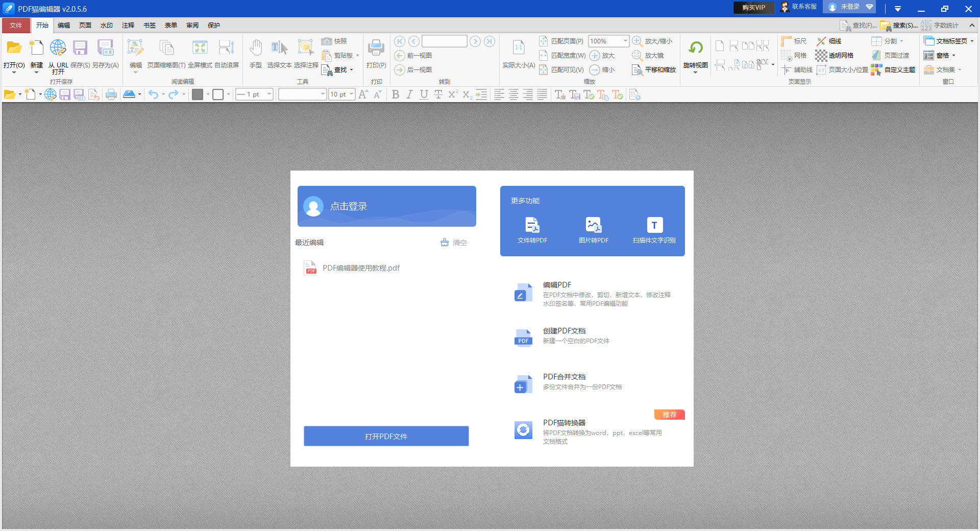The width and height of the screenshot is (980, 531).
Task: Click the 购买VIP button
Action: pyautogui.click(x=754, y=7)
